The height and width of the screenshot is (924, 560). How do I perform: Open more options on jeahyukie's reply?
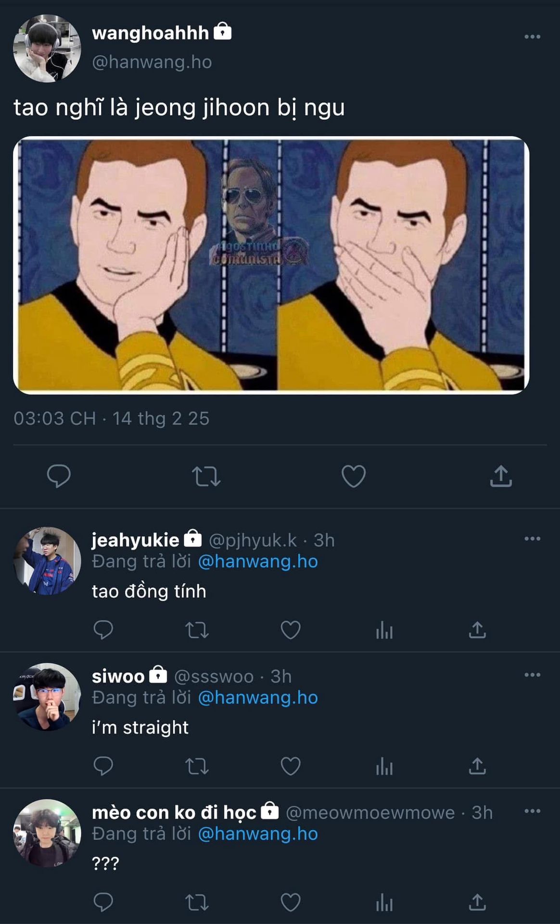click(532, 539)
